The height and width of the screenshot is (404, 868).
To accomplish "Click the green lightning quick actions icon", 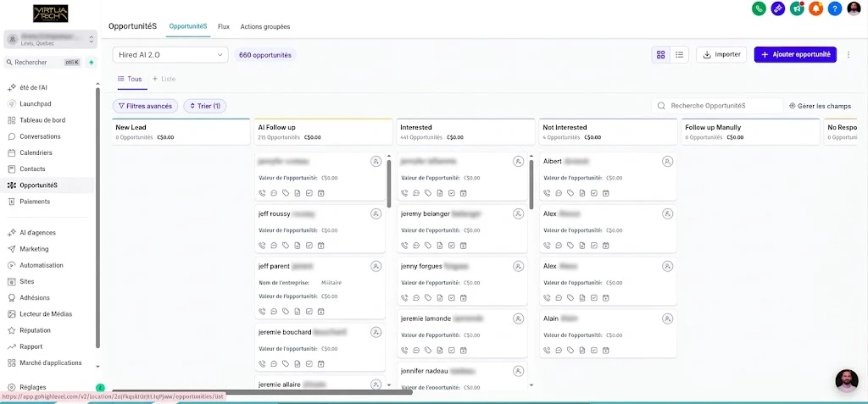I will pyautogui.click(x=91, y=63).
